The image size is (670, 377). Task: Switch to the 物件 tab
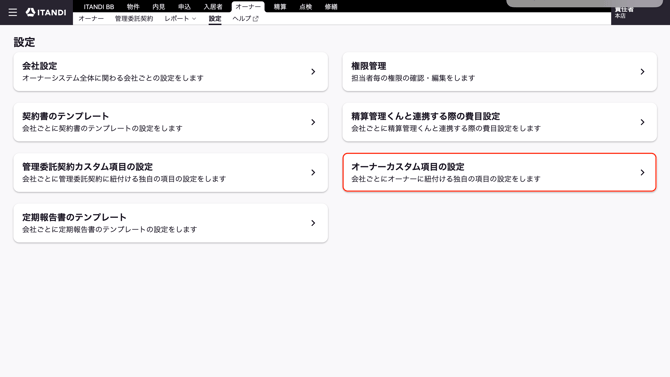(133, 7)
